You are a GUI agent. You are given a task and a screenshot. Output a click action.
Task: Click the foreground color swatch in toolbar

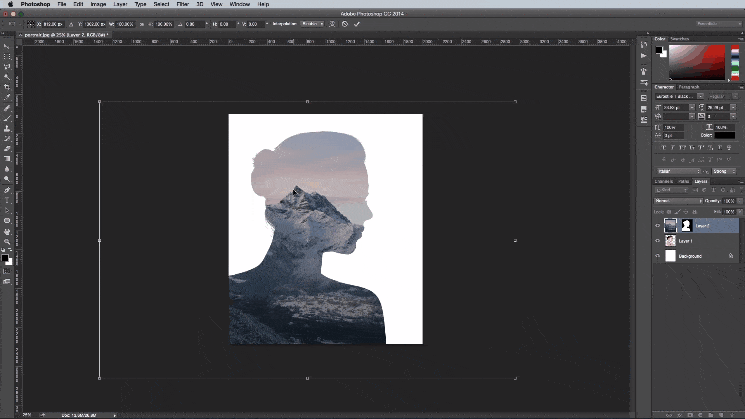[5, 258]
